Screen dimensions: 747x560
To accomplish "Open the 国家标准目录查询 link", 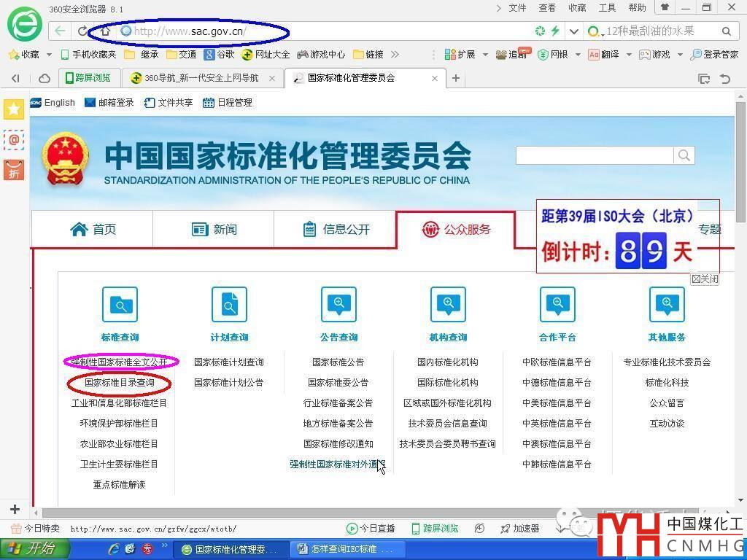I will tap(119, 383).
